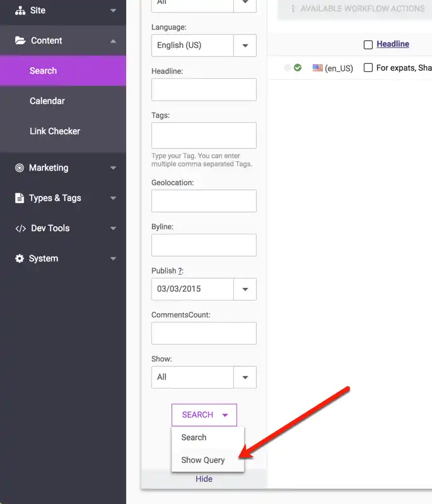
Task: Choose Search option in dropdown menu
Action: point(194,438)
